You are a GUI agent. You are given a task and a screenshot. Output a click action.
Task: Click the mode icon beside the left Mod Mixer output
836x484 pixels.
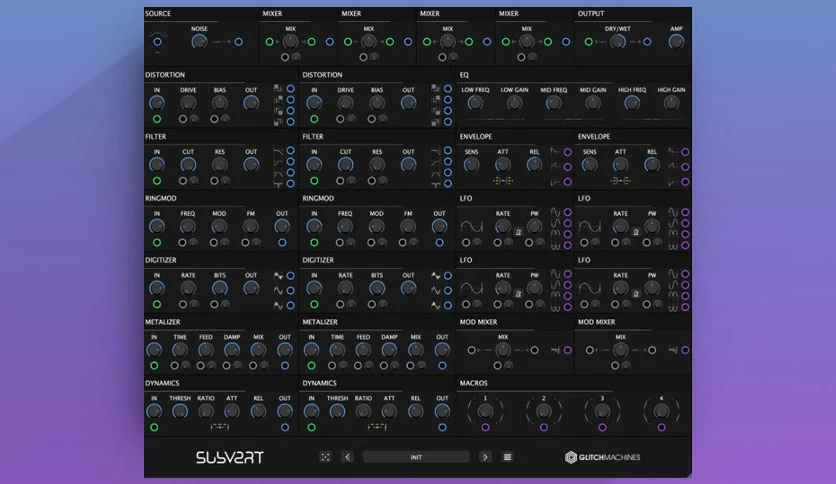click(555, 350)
